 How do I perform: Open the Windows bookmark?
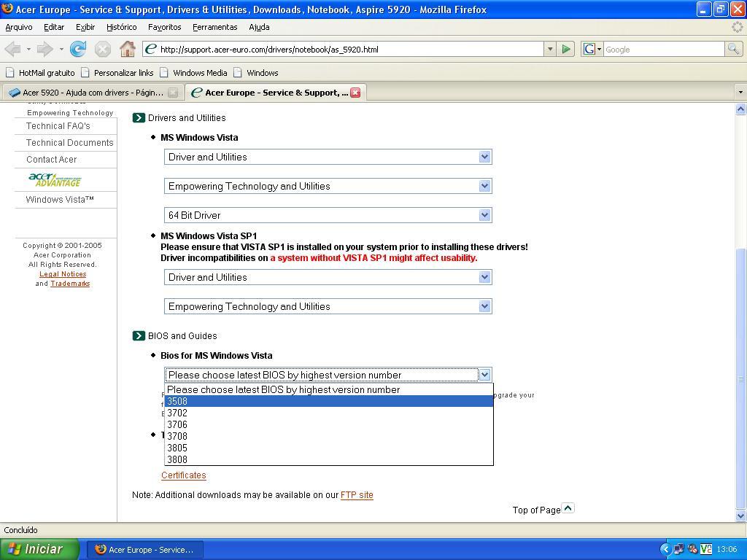tap(256, 73)
